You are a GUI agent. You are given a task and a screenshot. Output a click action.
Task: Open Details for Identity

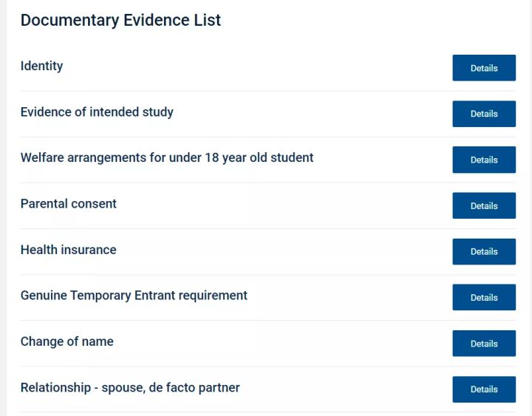[x=484, y=68]
